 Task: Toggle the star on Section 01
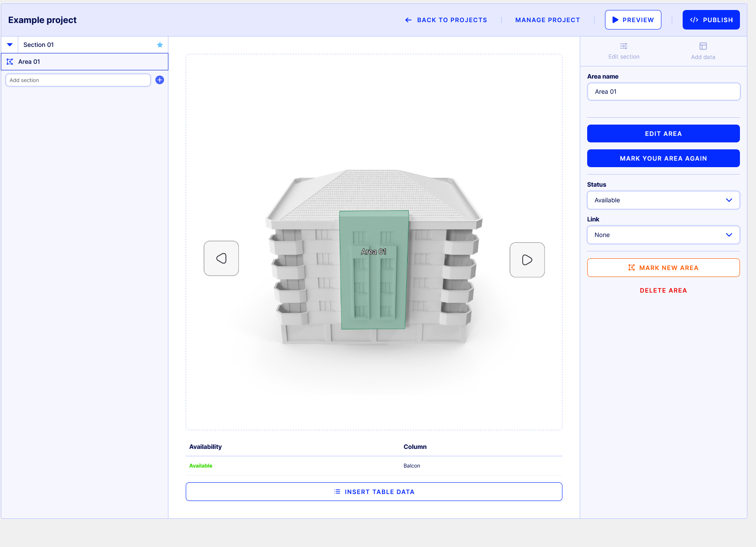tap(160, 44)
